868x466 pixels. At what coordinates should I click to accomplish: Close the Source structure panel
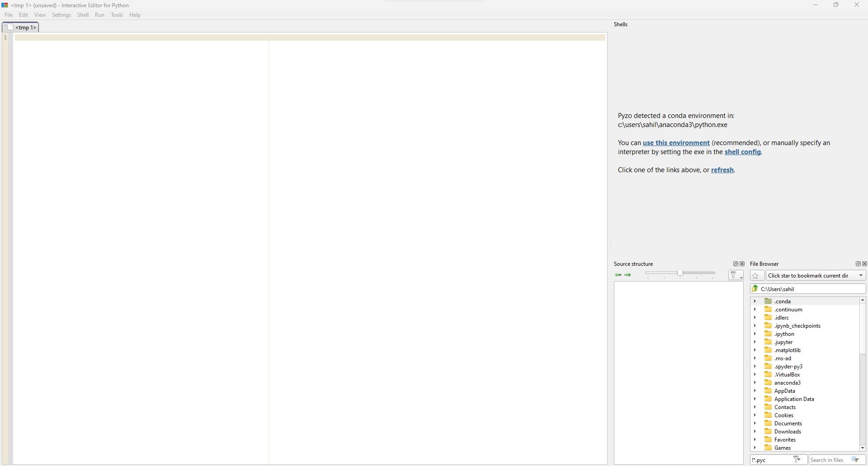coord(742,264)
